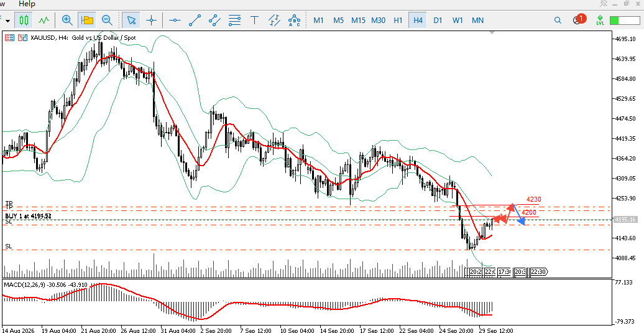Activate the crosshair tool
Viewport: 644px width, 333px height.
click(x=152, y=20)
